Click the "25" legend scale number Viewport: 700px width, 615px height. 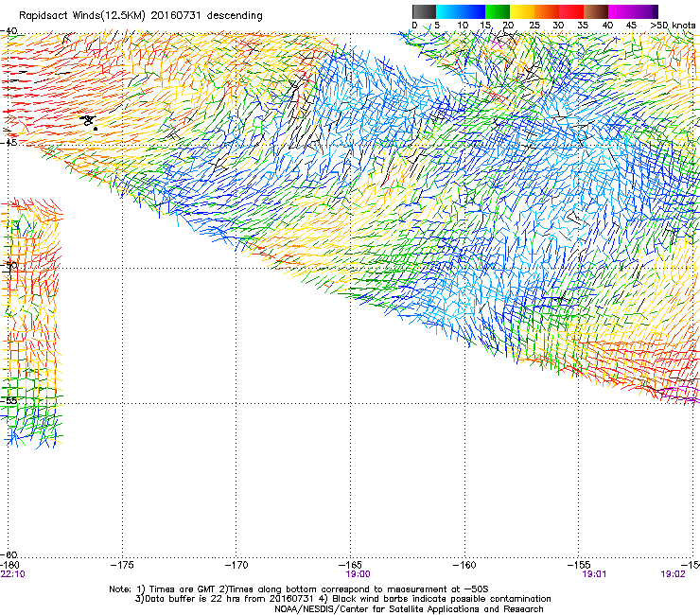(x=534, y=26)
